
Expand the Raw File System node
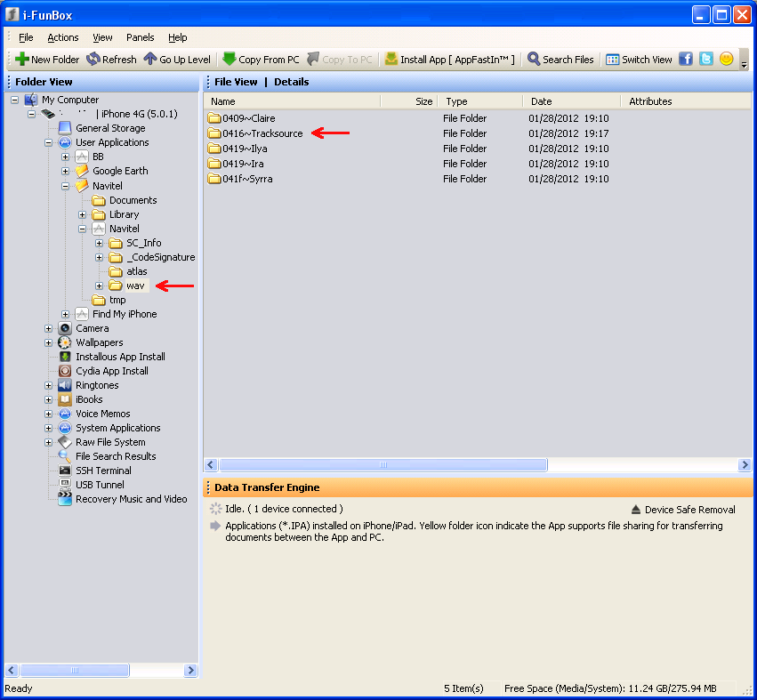tap(48, 442)
